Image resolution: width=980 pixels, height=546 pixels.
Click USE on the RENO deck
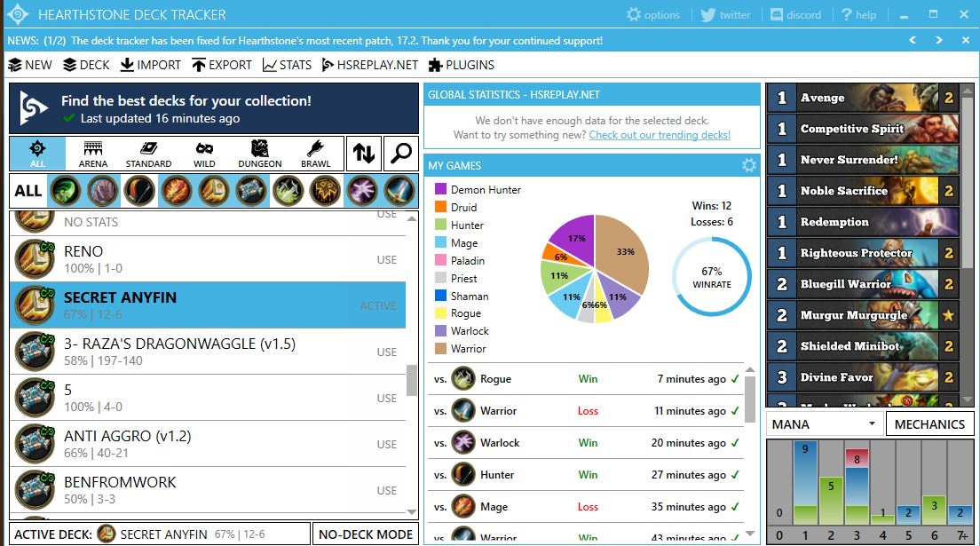coord(386,259)
